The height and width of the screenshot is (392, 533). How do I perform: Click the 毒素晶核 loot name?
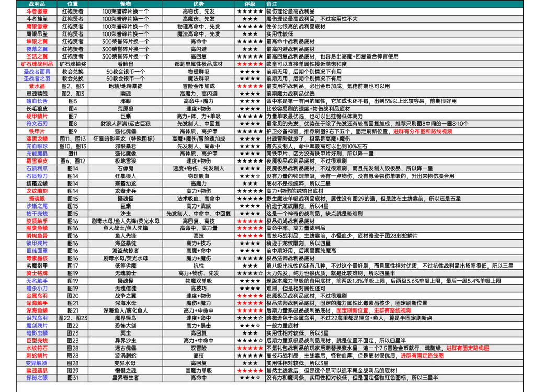point(37,258)
